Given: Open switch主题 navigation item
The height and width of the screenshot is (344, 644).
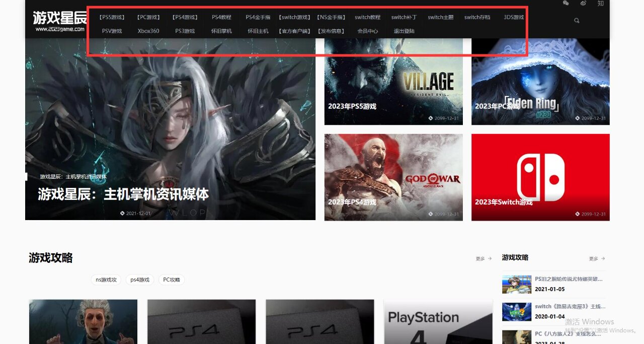Looking at the screenshot, I should (441, 17).
